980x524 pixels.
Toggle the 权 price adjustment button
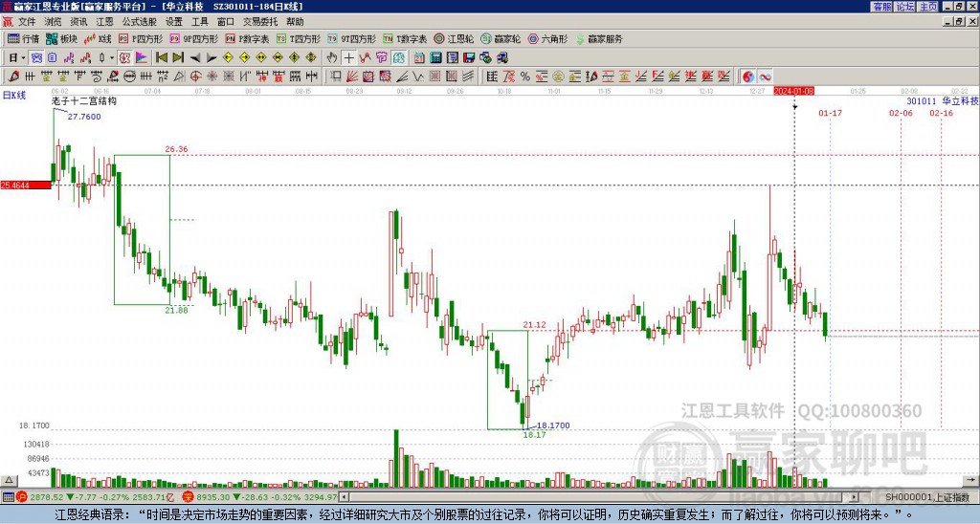124,58
